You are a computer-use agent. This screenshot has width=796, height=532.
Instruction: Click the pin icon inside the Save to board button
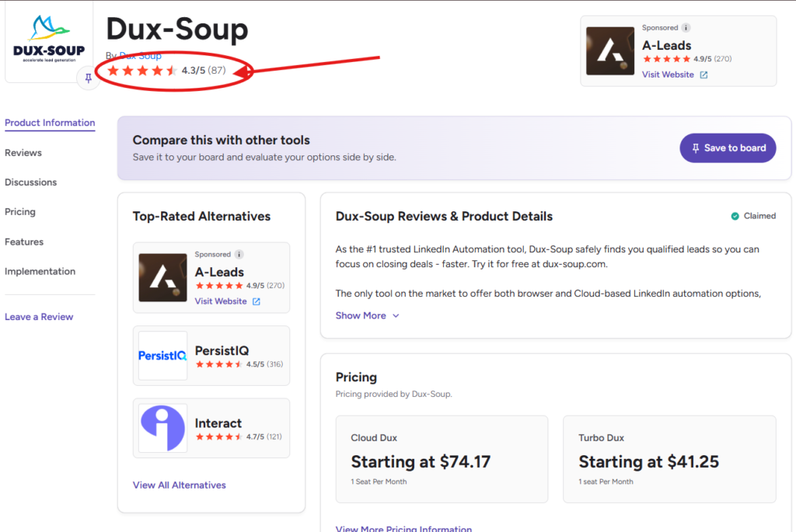click(x=696, y=148)
